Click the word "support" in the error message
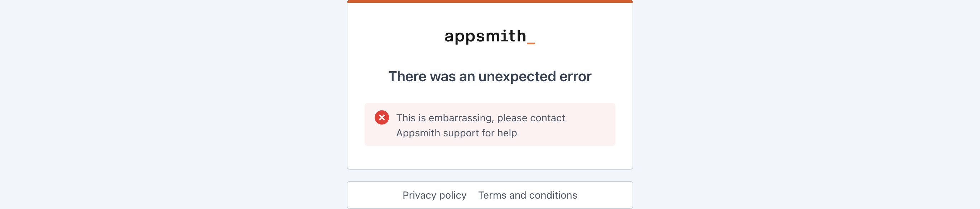This screenshot has width=980, height=209. coord(461,133)
